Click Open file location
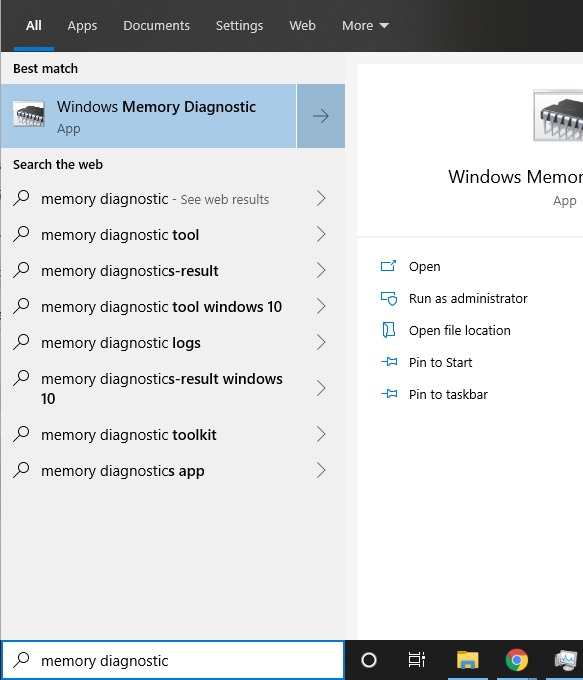583x680 pixels. pyautogui.click(x=460, y=330)
